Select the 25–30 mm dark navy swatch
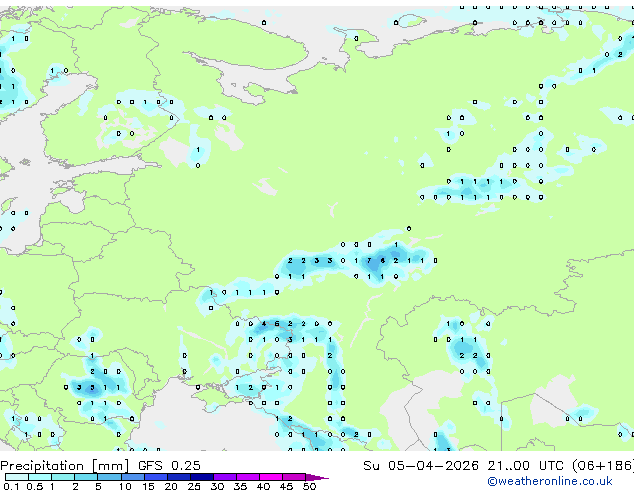The width and height of the screenshot is (634, 490). pyautogui.click(x=201, y=477)
